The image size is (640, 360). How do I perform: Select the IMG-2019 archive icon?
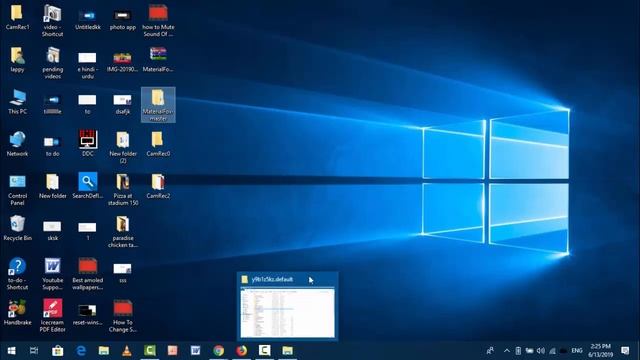click(x=122, y=61)
